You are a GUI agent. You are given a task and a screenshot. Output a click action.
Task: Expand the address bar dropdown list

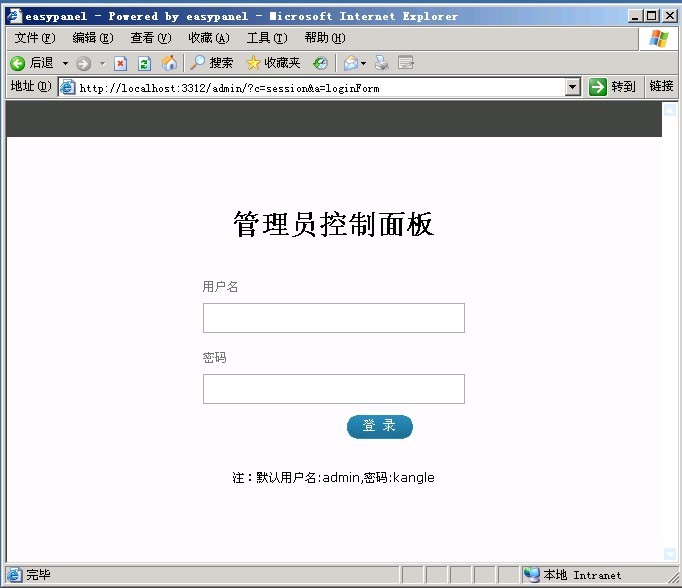click(573, 87)
